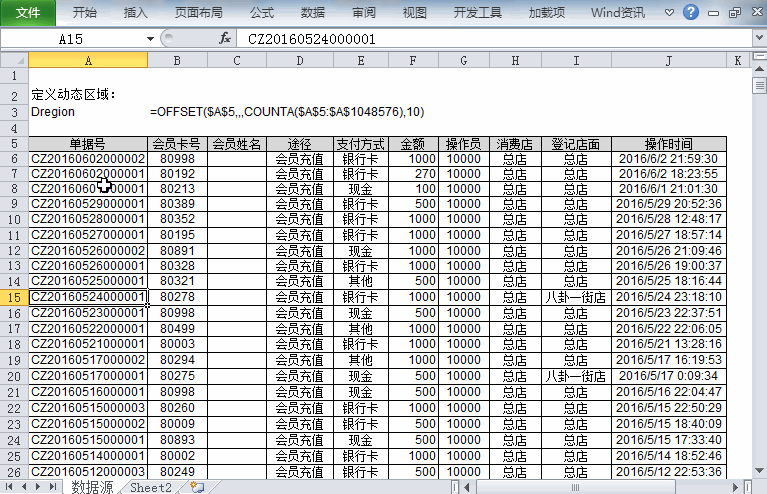Screen dimensions: 767x494
Task: Click the fx Insert Function icon
Action: pos(225,38)
